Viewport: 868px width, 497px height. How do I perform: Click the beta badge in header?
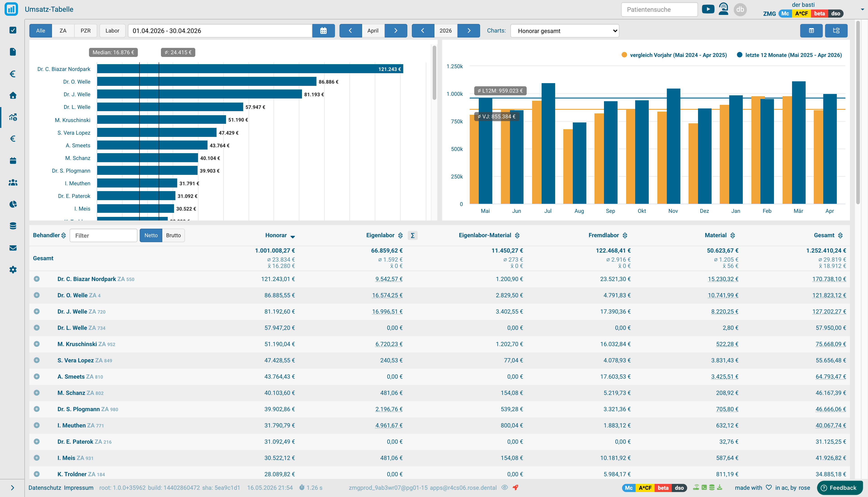tap(819, 14)
